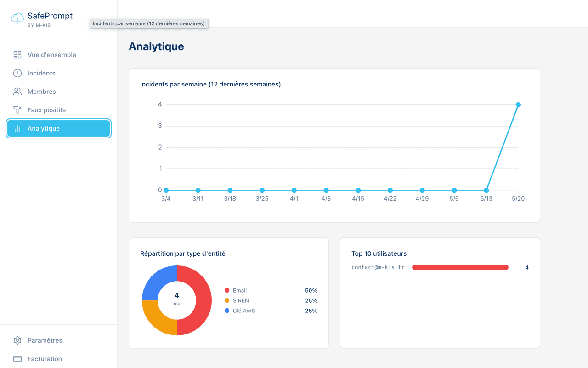Click the Incidents alert circle icon
588x368 pixels.
click(x=17, y=73)
